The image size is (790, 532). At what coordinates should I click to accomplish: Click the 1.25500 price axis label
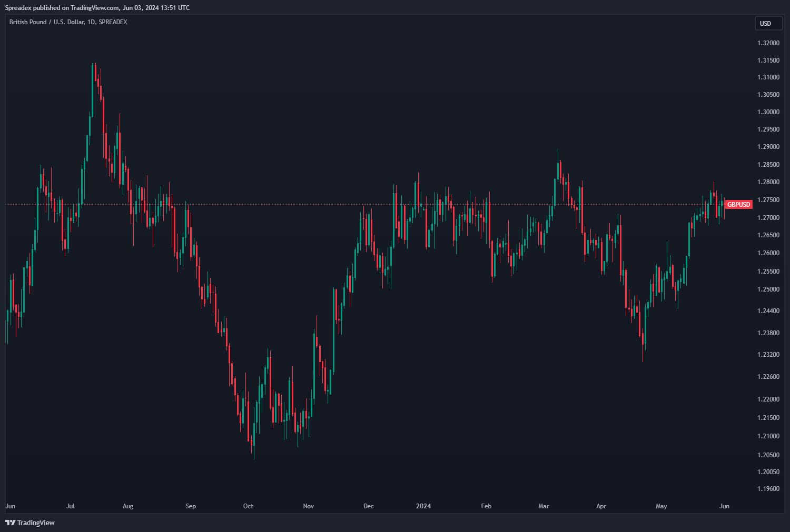tap(768, 272)
